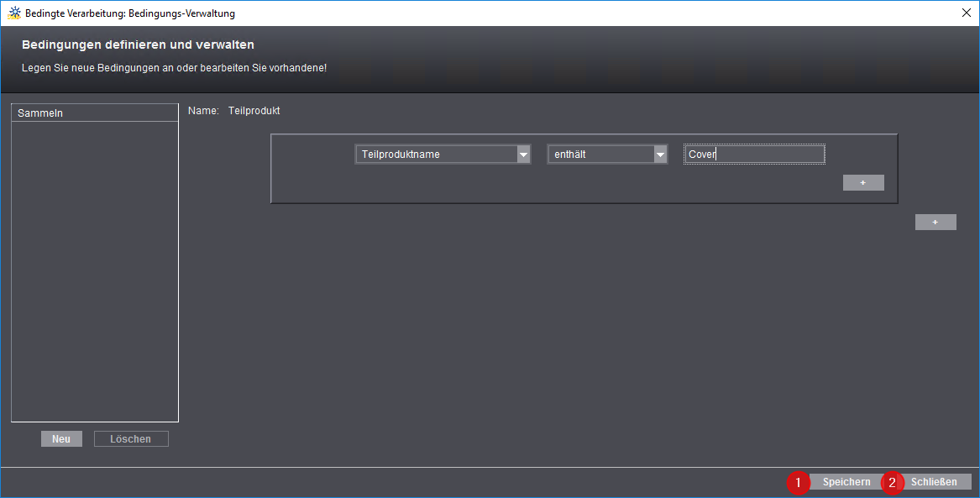The height and width of the screenshot is (498, 980).
Task: Click the arrow beside Teilproduktname
Action: pos(523,155)
